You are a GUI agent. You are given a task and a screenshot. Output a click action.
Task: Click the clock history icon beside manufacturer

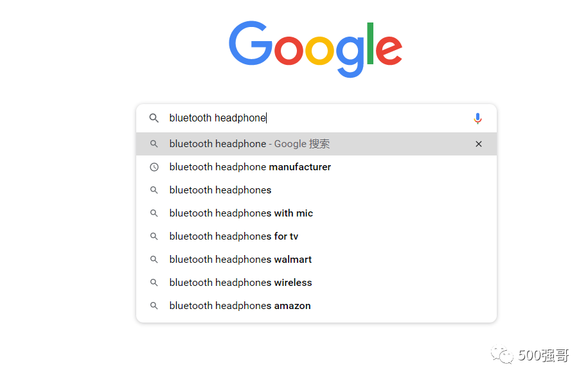154,167
